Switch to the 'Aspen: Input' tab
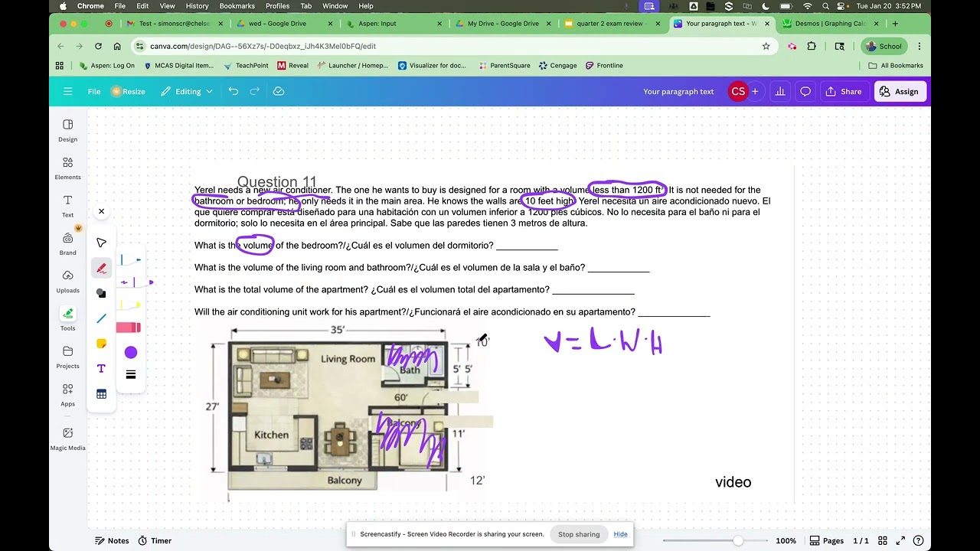980x551 pixels. pos(394,24)
